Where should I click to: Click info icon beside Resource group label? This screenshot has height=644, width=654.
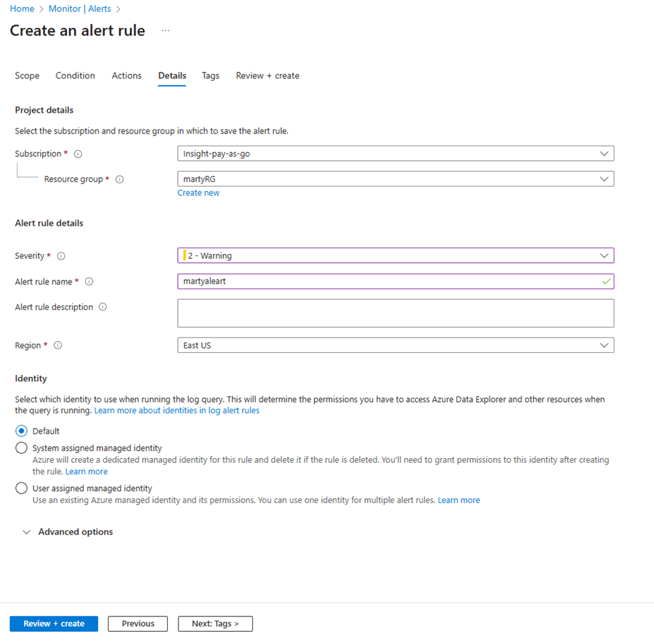coord(119,180)
